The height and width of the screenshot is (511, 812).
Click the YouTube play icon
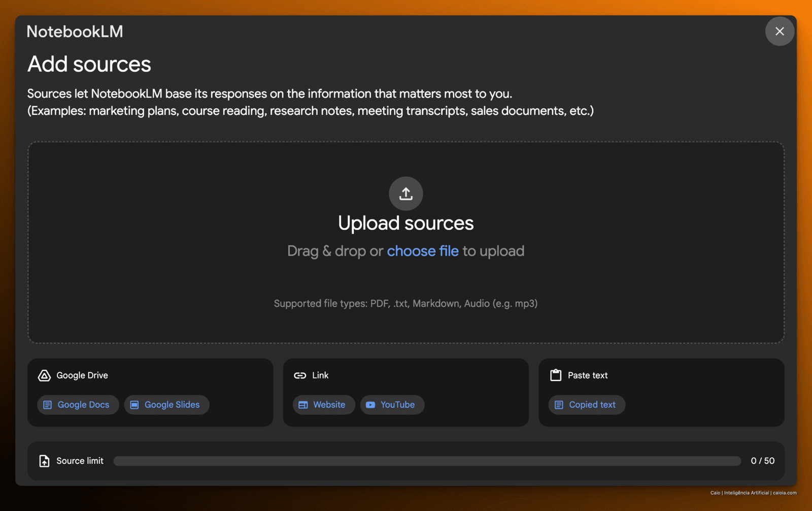(x=370, y=405)
